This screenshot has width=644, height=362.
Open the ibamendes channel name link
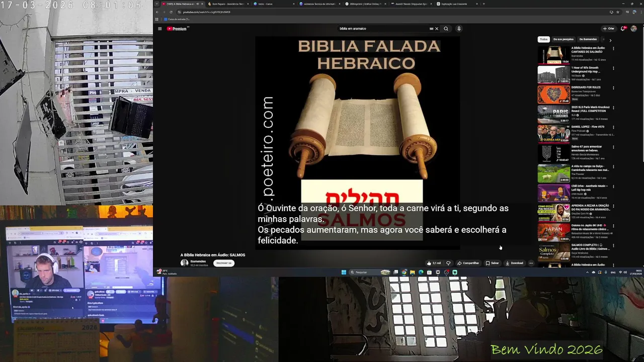coord(198,261)
